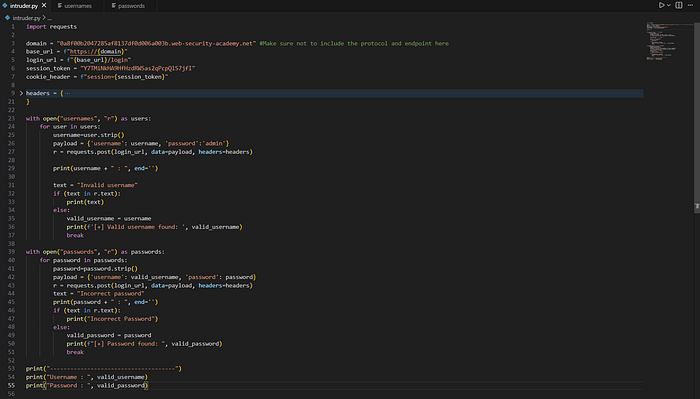This screenshot has height=399, width=700.
Task: Click 'valid_password' on the last print line
Action: (121, 385)
